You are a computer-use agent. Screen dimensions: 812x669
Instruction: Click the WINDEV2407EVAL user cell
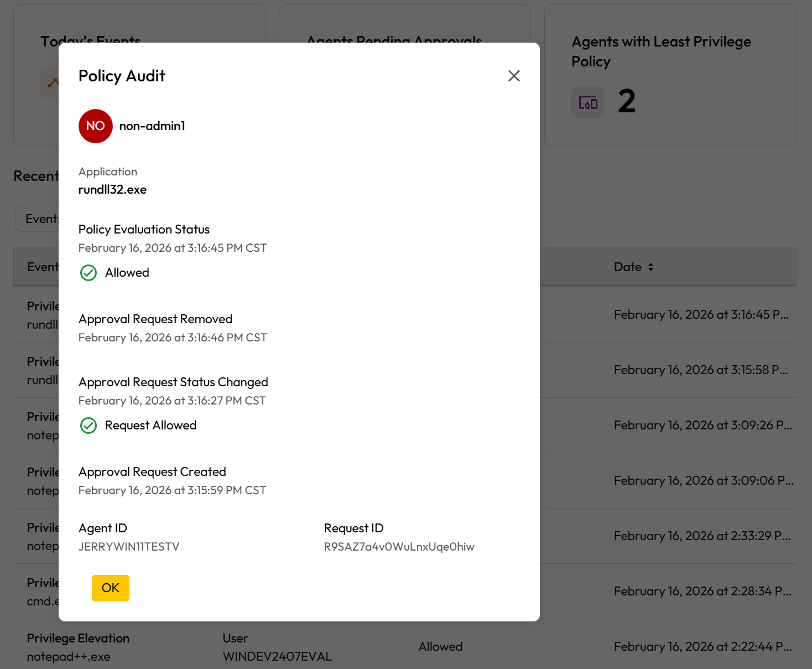point(277,656)
